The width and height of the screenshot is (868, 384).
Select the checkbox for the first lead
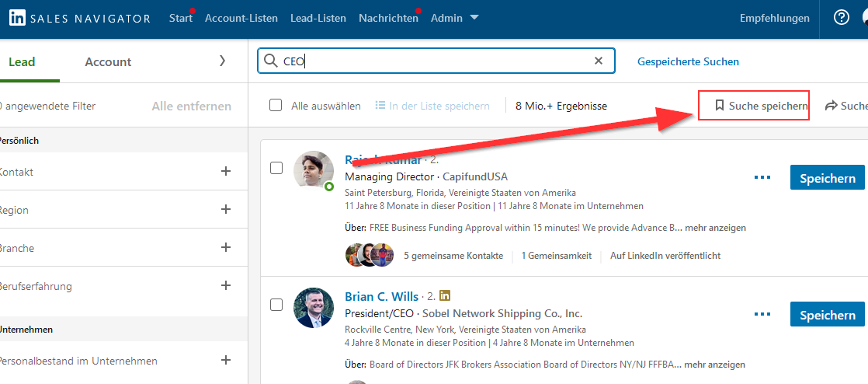[276, 168]
